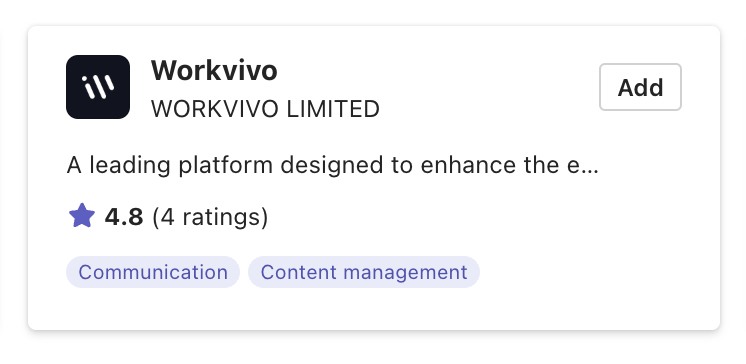Open the Workvivo app title
Screen dimensions: 746x364
coord(214,70)
